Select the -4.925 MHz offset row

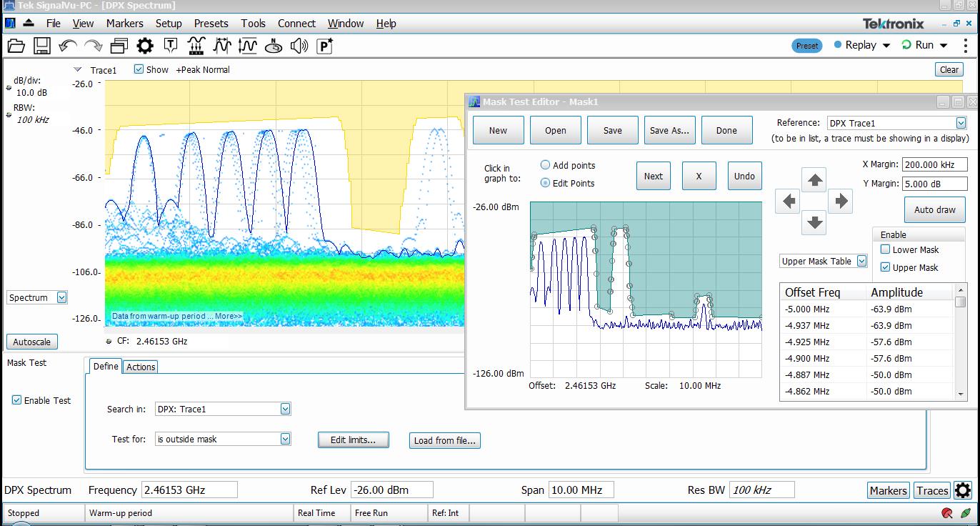coord(867,342)
